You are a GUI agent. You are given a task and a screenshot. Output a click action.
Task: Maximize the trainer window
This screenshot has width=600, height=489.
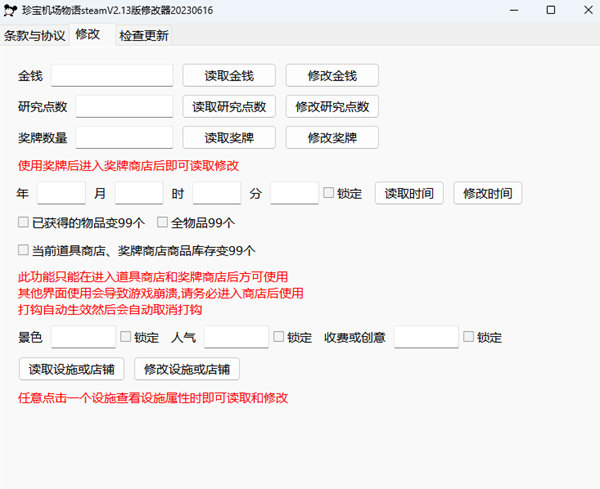click(x=551, y=10)
